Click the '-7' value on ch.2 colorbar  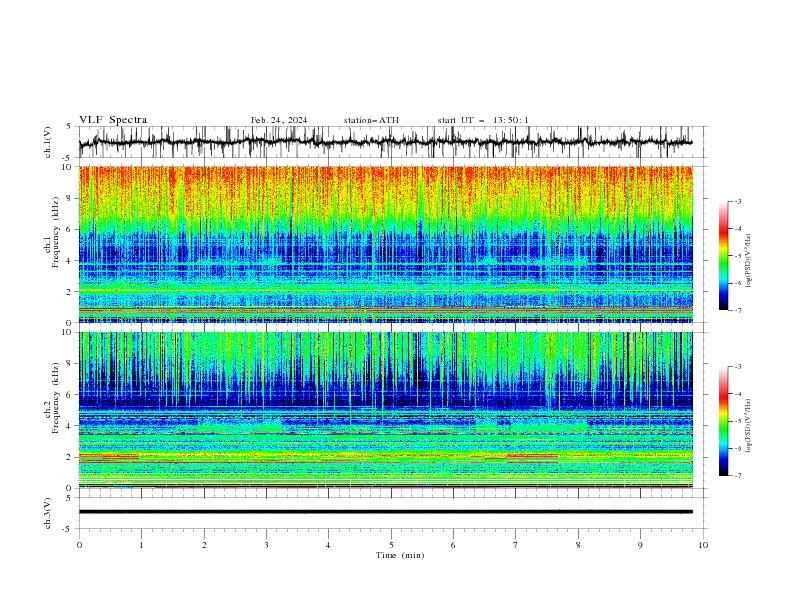point(737,475)
